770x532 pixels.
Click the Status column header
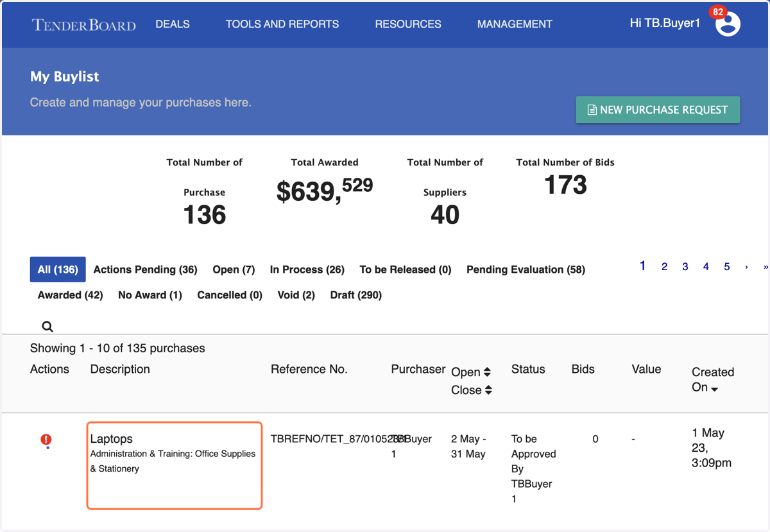(x=528, y=369)
